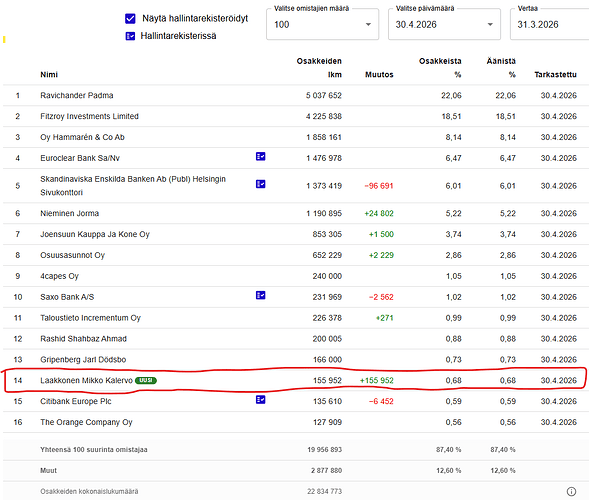The image size is (589, 500).
Task: Click share count 127 909
Action: pyautogui.click(x=327, y=422)
